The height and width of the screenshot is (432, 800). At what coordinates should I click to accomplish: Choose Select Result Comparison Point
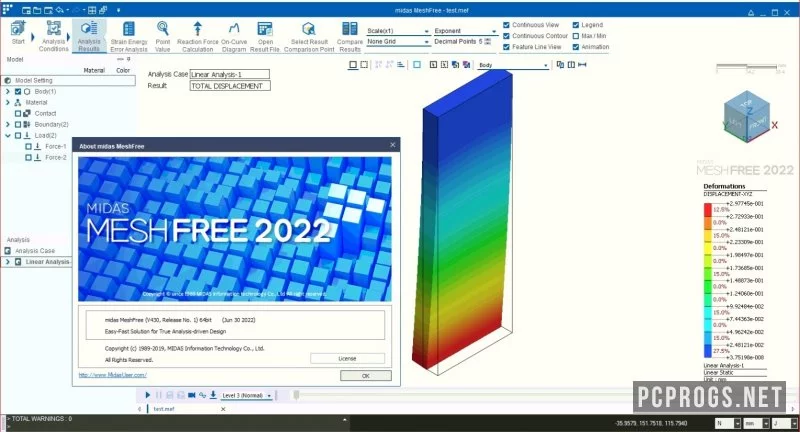coord(309,36)
